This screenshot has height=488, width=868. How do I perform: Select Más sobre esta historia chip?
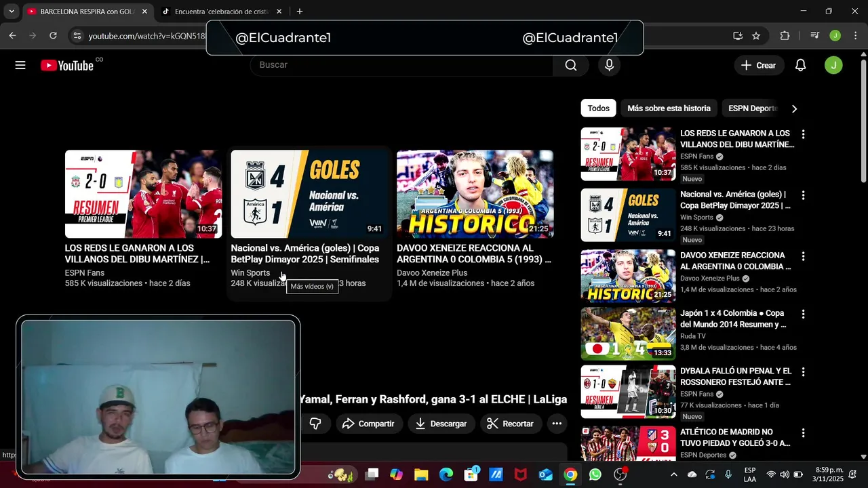pyautogui.click(x=669, y=108)
